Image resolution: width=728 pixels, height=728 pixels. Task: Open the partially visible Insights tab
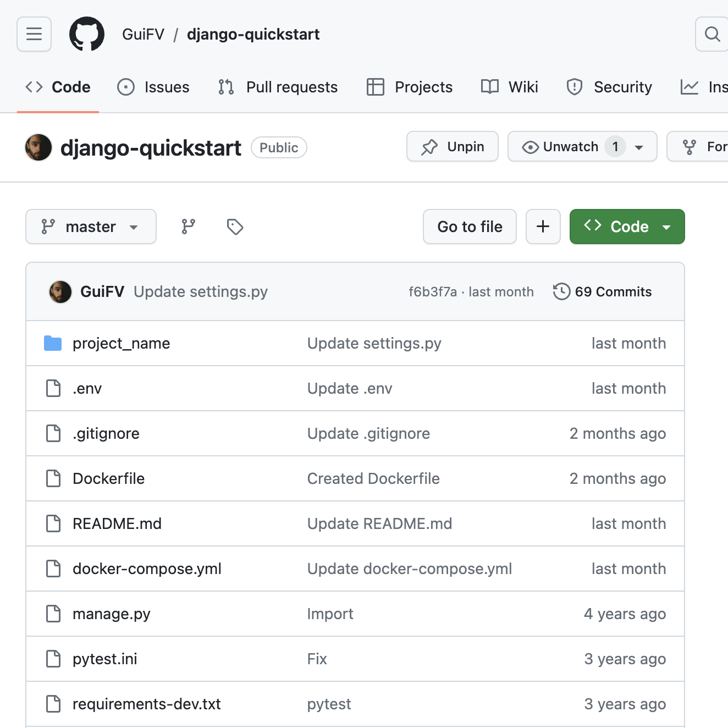[x=704, y=87]
